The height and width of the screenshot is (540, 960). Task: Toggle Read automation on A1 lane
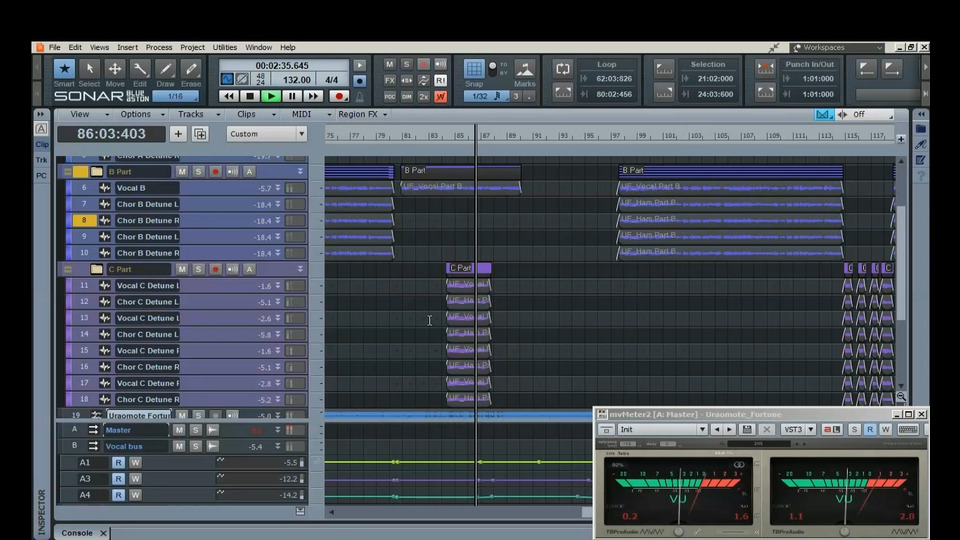pos(118,463)
